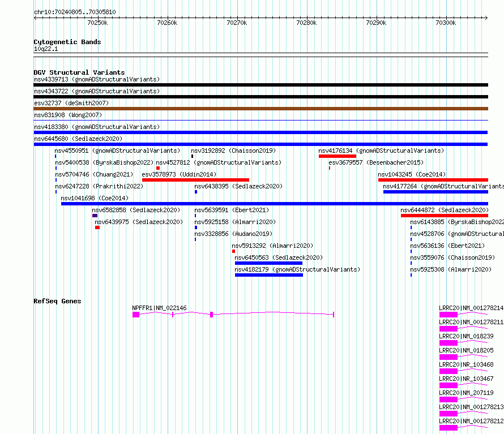Click nsv5636136 (Ebert2021) label
This screenshot has height=434, width=504.
point(447,246)
